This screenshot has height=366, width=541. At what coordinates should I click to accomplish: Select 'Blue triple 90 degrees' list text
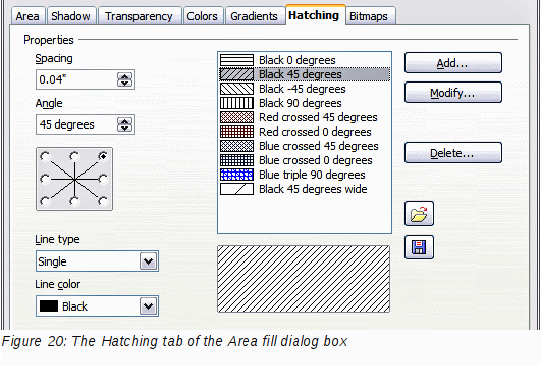[312, 175]
